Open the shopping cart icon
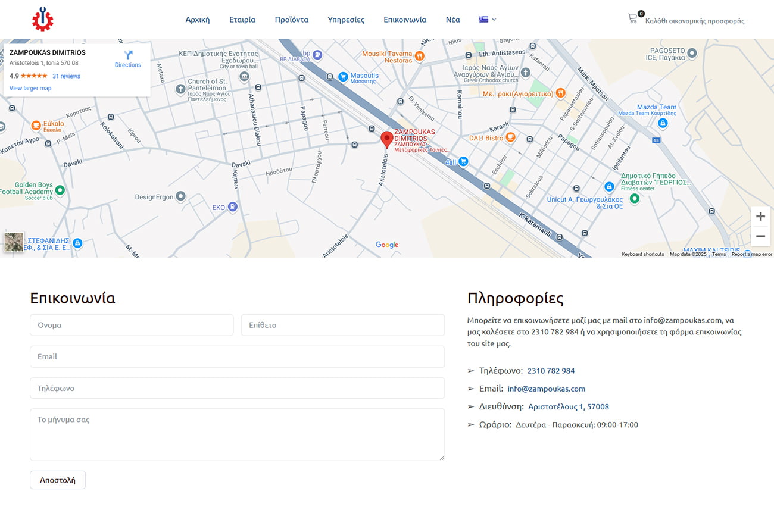Image resolution: width=774 pixels, height=532 pixels. click(x=632, y=18)
